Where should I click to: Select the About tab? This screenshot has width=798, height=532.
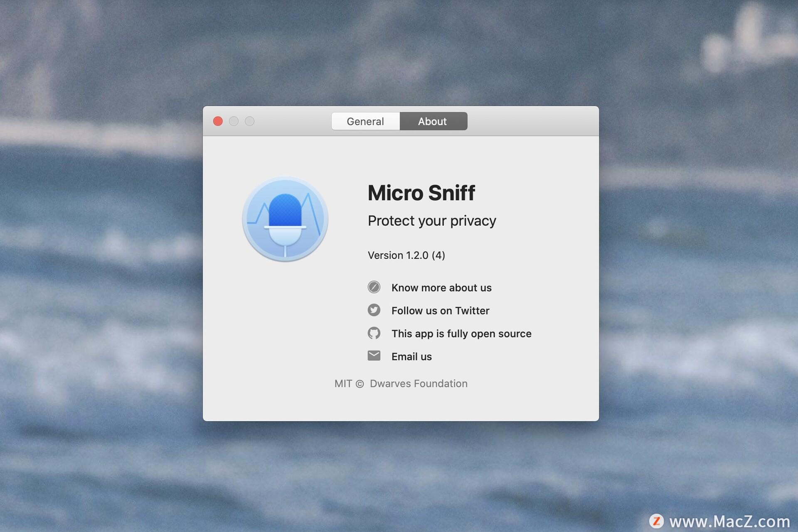click(433, 121)
